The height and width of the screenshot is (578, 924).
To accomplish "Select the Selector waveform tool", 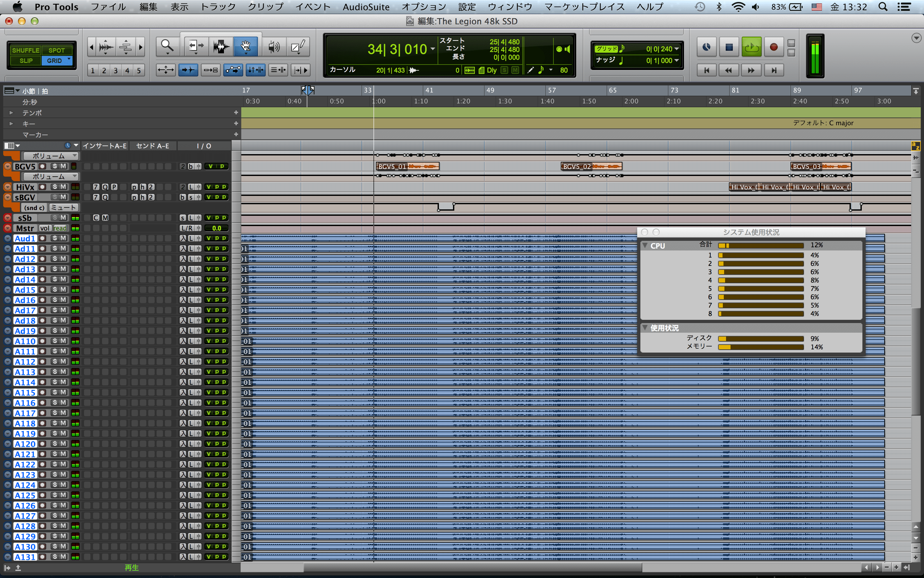I will coord(221,46).
